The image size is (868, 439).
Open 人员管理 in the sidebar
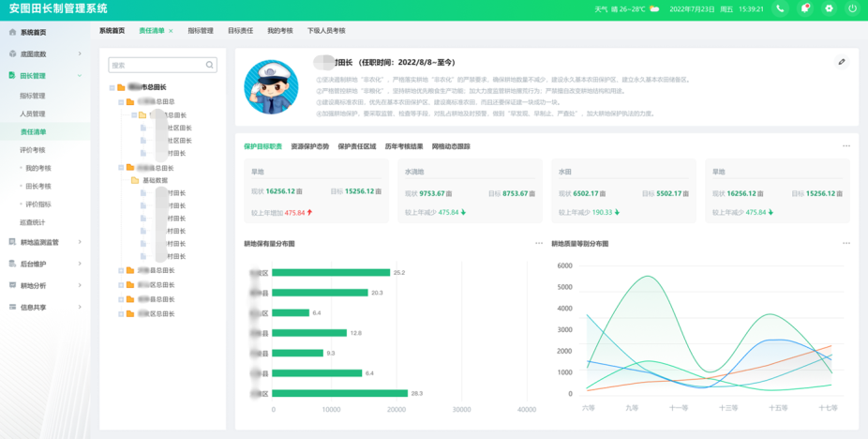click(x=33, y=114)
